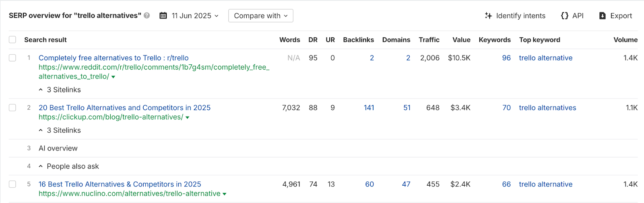Click the keywords value 70 for ClickUp
Image resolution: width=644 pixels, height=203 pixels.
coord(506,108)
